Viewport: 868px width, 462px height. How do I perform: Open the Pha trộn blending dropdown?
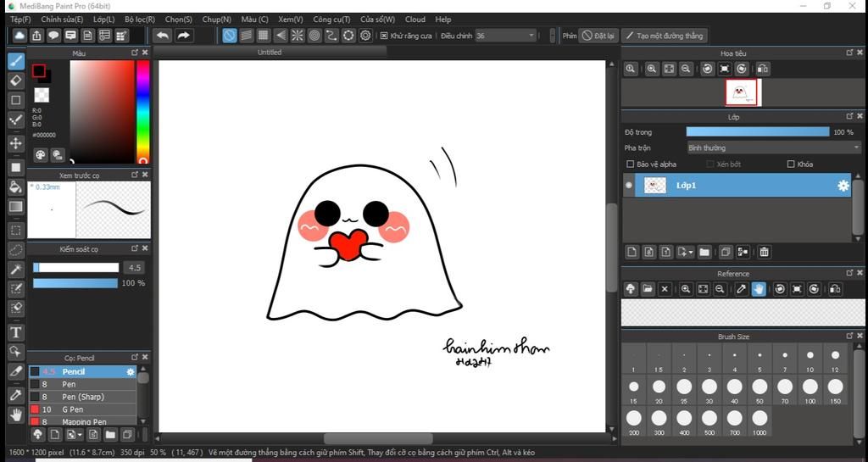click(x=773, y=148)
